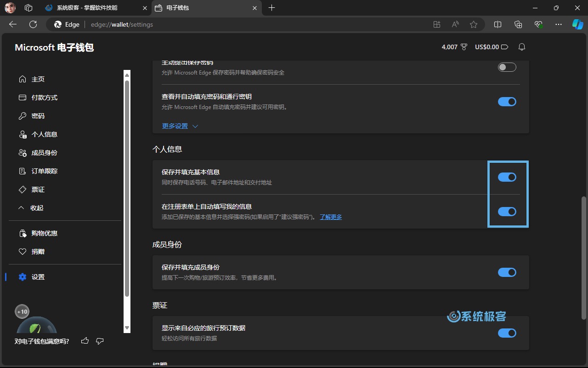This screenshot has height=368, width=588.
Task: Click the sidebar scrollbar down arrow
Action: 127,328
